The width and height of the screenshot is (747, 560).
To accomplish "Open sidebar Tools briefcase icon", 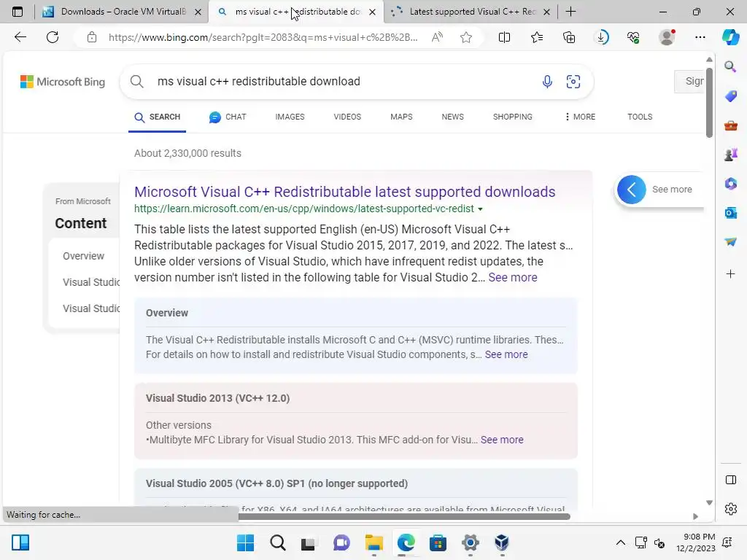I will point(730,125).
